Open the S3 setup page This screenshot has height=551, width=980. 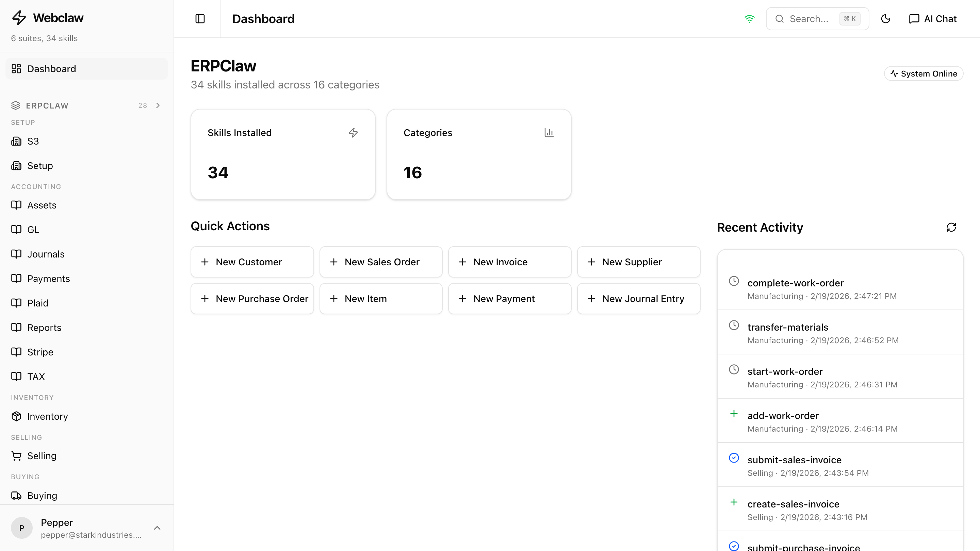[x=87, y=141]
